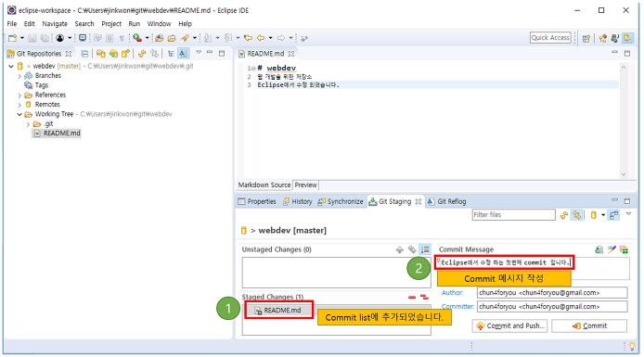This screenshot has width=644, height=357.
Task: Click the Run with red toolbox icon
Action: coord(137,38)
